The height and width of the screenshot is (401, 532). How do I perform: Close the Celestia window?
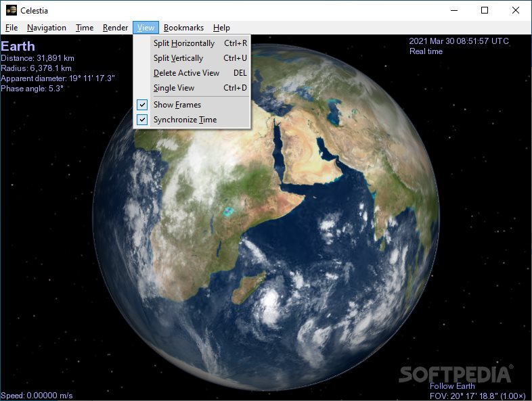[516, 11]
